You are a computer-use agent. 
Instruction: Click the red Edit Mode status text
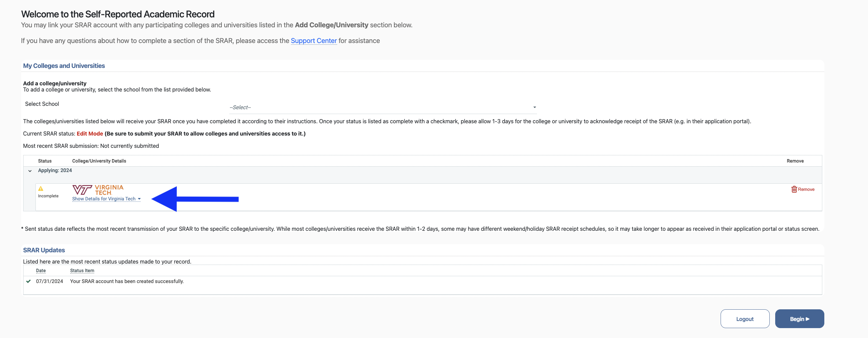(x=90, y=134)
